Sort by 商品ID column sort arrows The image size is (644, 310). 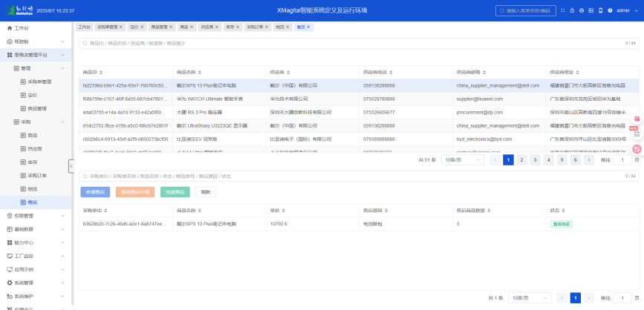(x=101, y=72)
